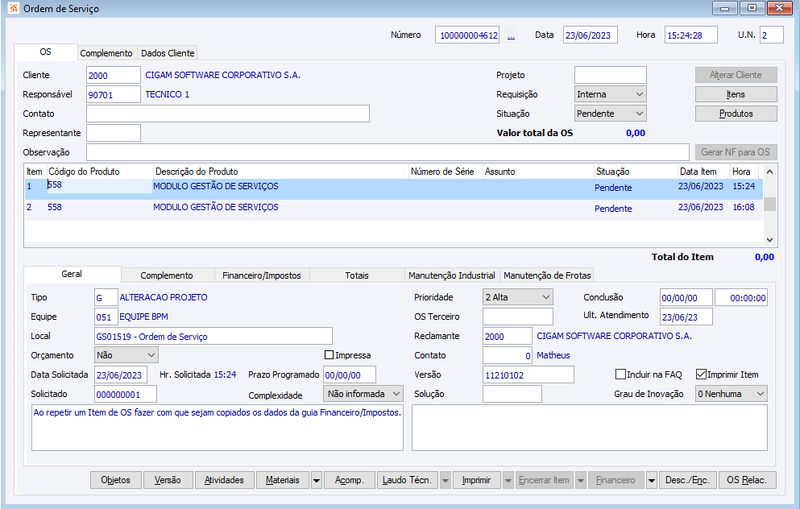This screenshot has width=800, height=509.
Task: Click the item list scroll-down arrow
Action: [x=769, y=240]
